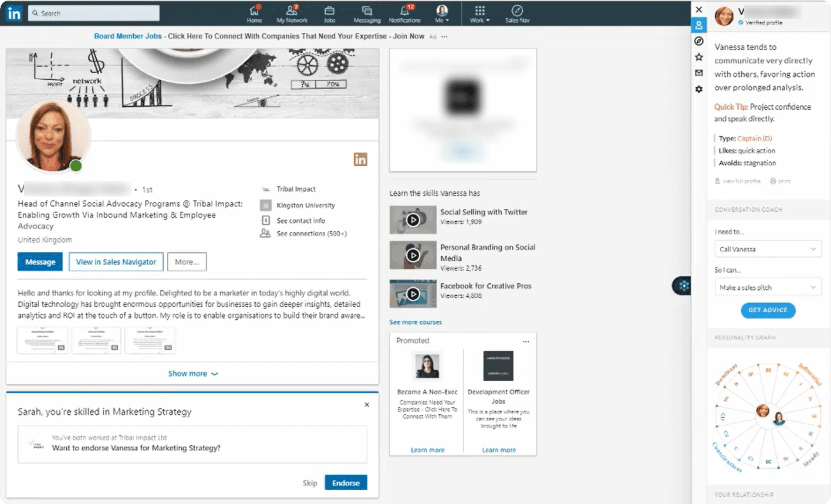This screenshot has width=831, height=504.
Task: Open the LinkedIn Home icon
Action: click(254, 13)
